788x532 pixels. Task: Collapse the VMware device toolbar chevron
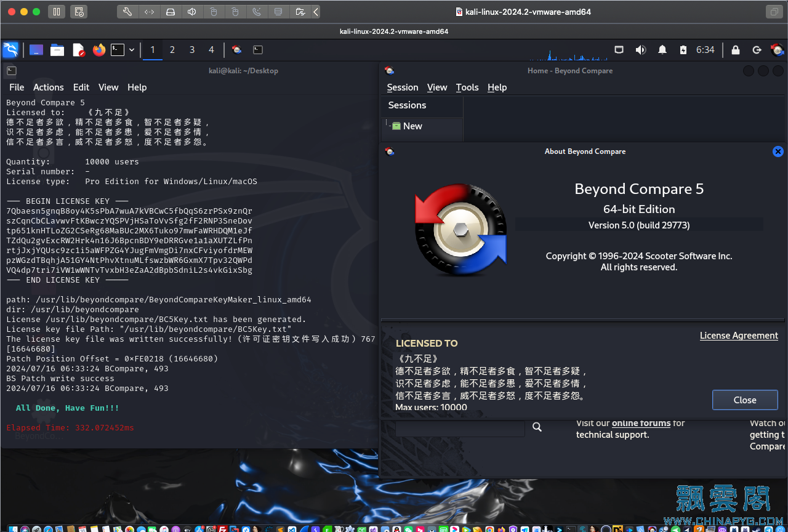click(x=315, y=12)
